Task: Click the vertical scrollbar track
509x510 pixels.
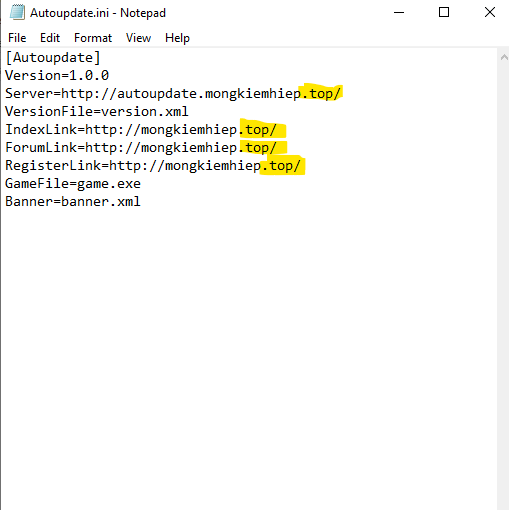Action: [x=503, y=287]
